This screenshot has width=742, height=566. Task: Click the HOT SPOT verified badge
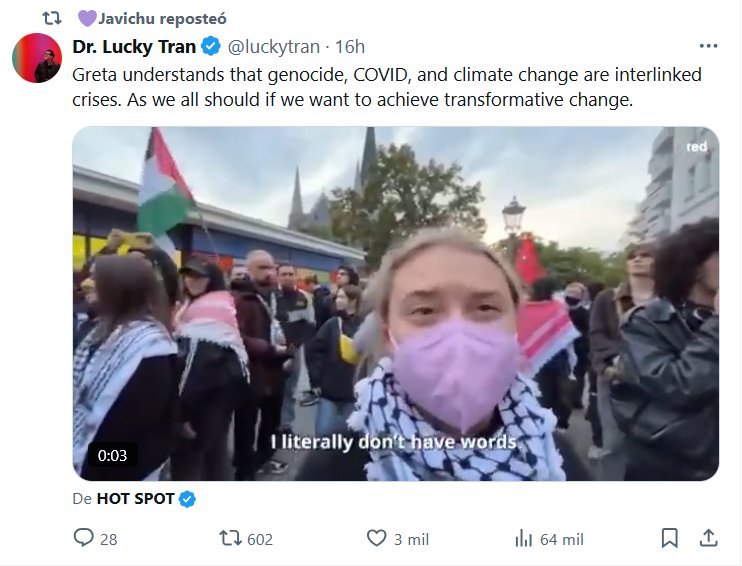(187, 499)
